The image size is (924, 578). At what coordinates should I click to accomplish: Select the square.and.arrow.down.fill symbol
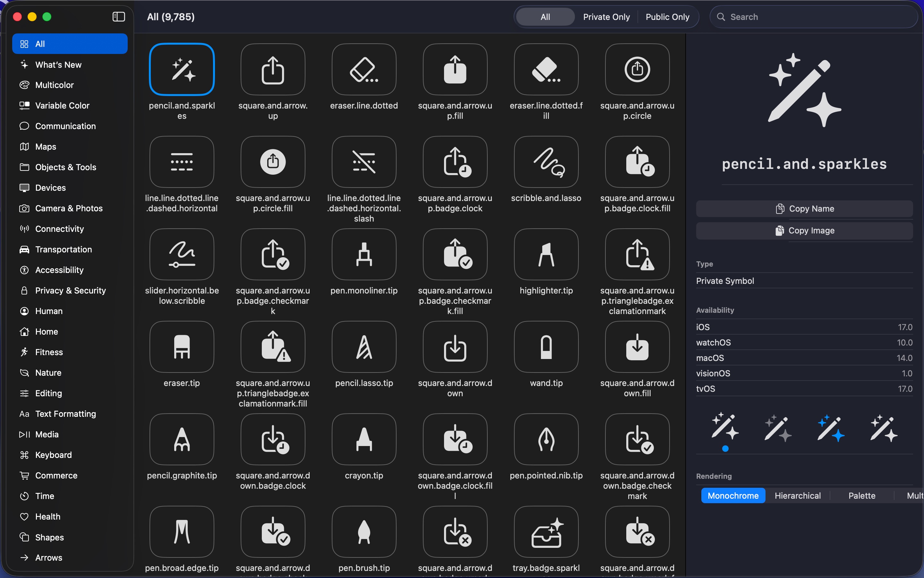point(637,347)
